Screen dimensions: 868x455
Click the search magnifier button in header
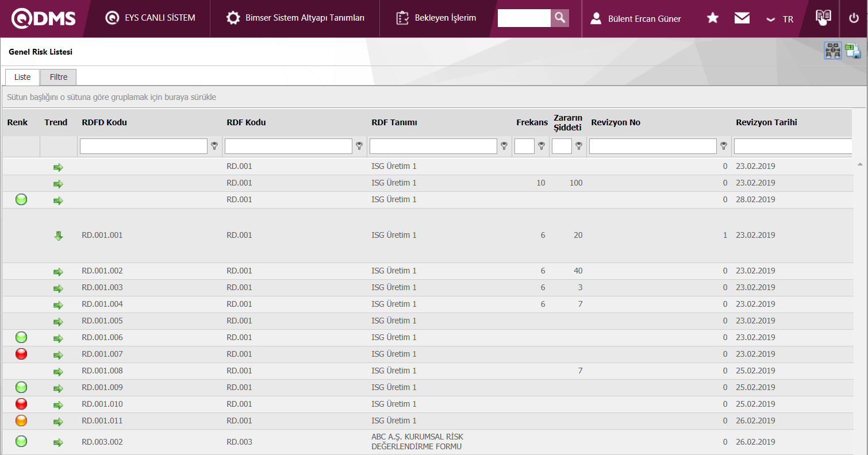pos(559,18)
